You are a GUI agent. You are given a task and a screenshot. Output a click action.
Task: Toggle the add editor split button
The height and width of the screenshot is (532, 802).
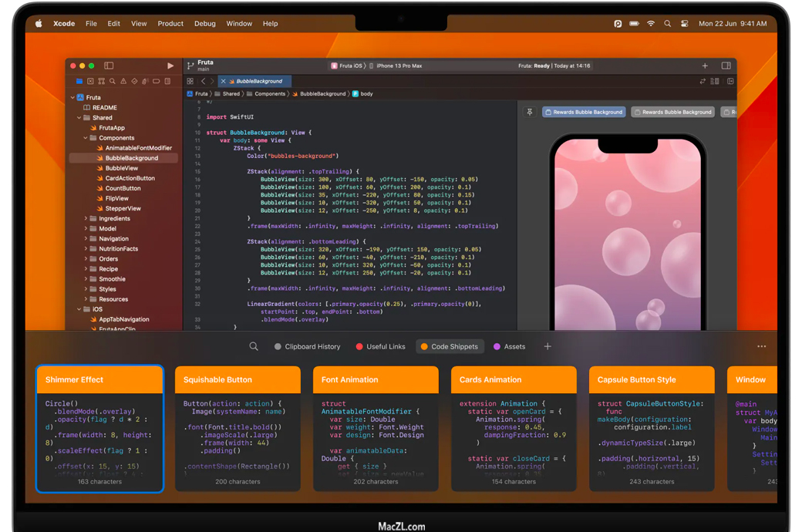click(x=730, y=81)
